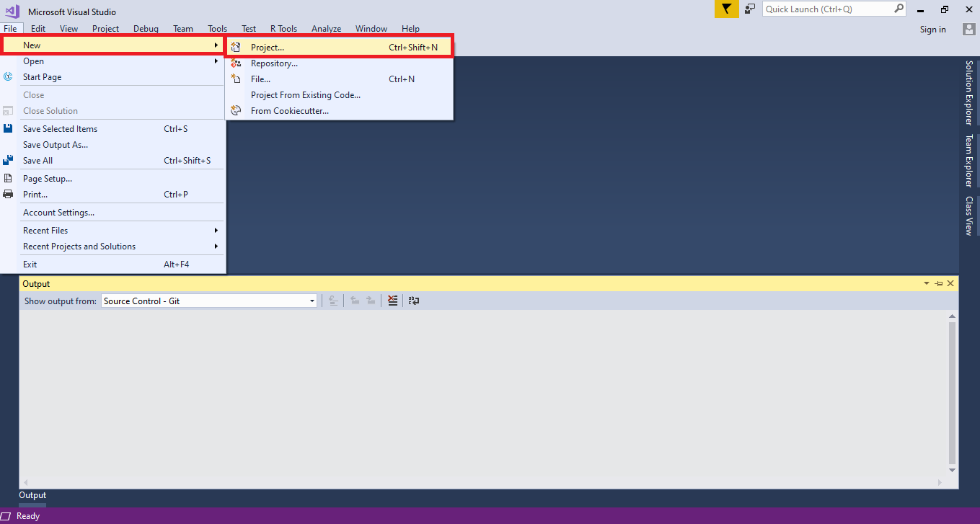
Task: Select Project From Existing Code in the menu
Action: 306,94
